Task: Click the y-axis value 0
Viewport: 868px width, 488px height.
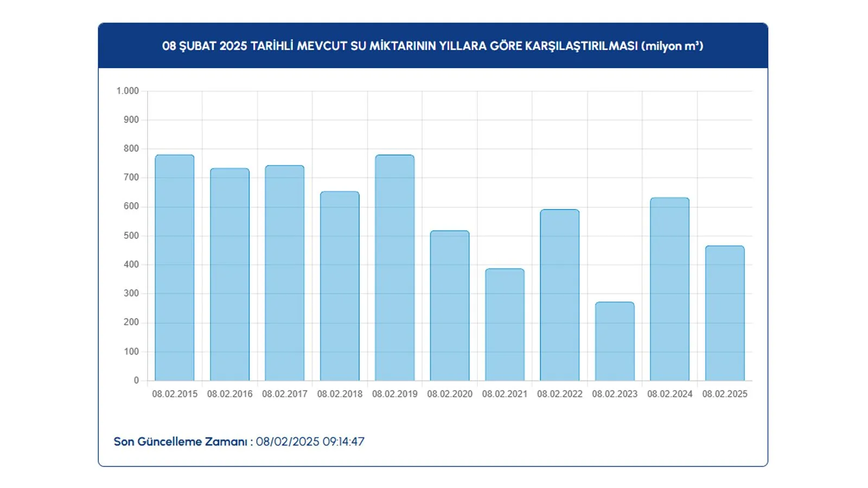Action: click(x=137, y=381)
